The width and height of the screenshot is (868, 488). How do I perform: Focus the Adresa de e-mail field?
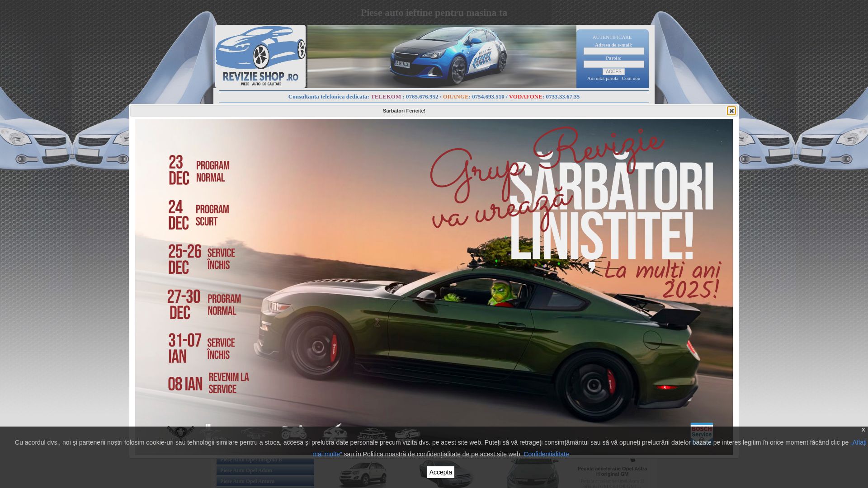(x=613, y=51)
